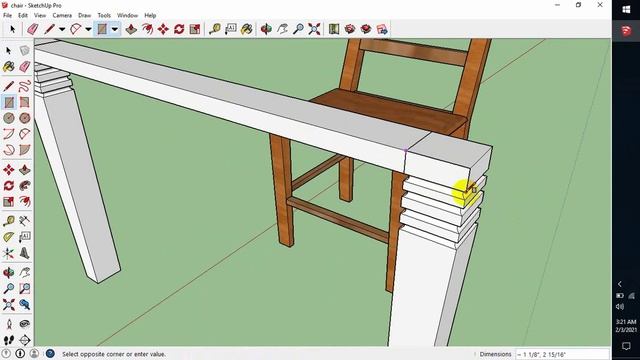Select the Pan hand tool in the top toolbar
640x360 pixels.
(282, 29)
